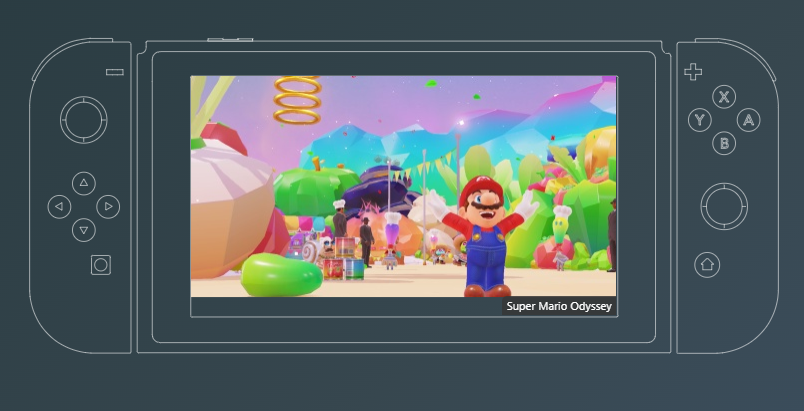Click the right analog stick
Image resolution: width=804 pixels, height=411 pixels.
pyautogui.click(x=724, y=207)
